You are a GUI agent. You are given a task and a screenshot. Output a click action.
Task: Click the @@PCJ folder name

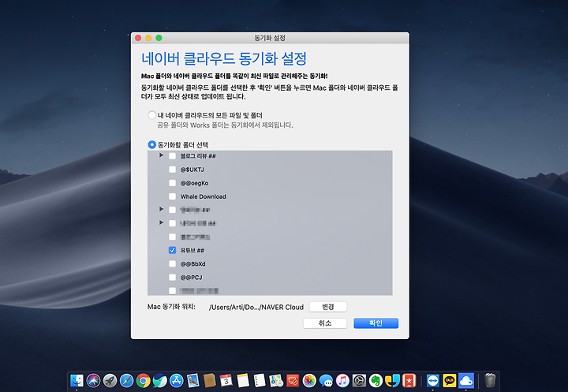pyautogui.click(x=191, y=278)
